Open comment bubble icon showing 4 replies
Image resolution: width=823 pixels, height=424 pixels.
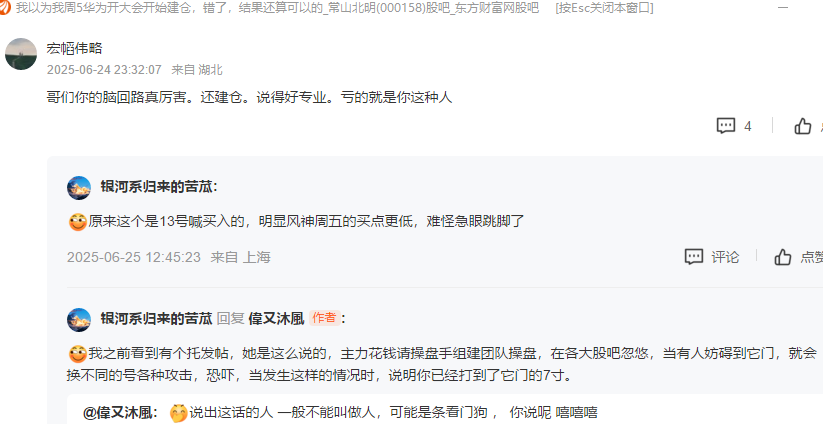click(726, 126)
